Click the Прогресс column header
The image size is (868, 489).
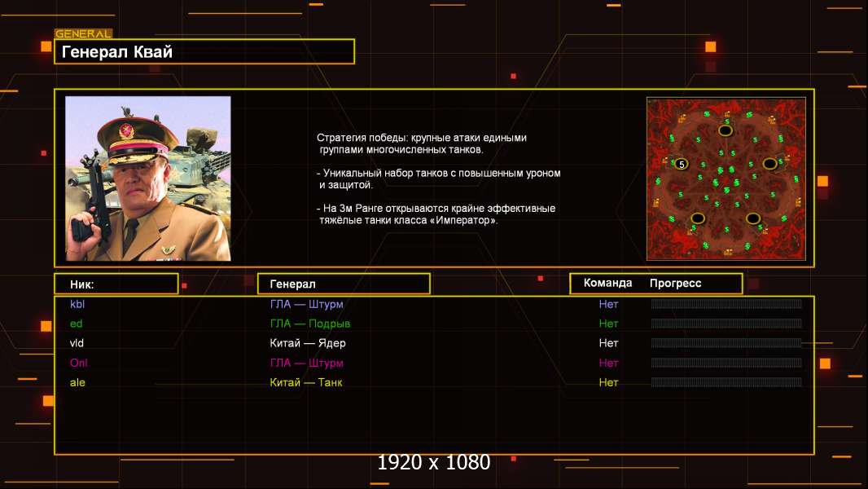pyautogui.click(x=675, y=284)
